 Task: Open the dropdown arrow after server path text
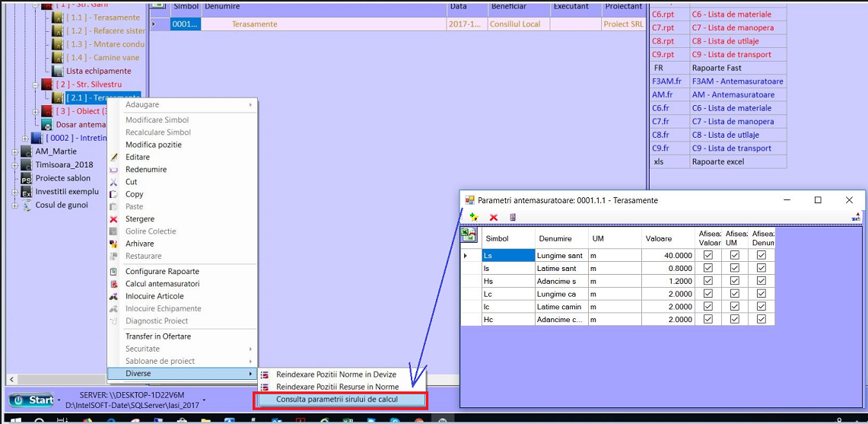tap(205, 400)
